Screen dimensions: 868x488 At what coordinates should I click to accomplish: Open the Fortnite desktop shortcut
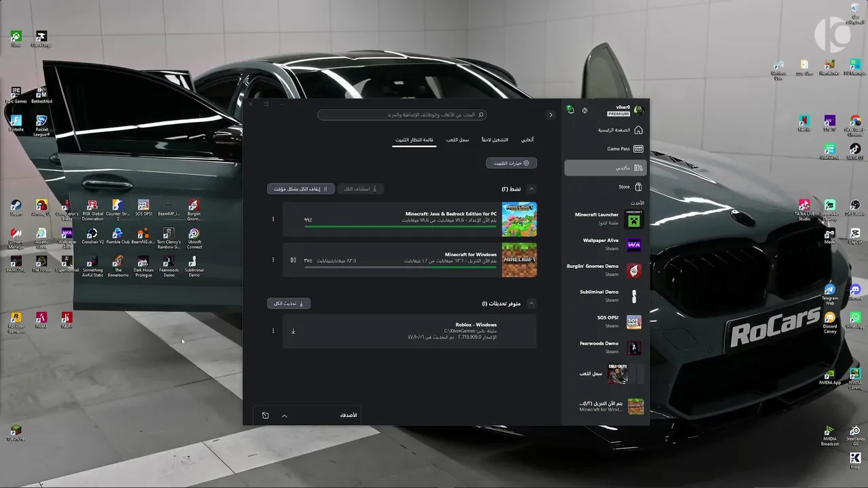pos(16,123)
